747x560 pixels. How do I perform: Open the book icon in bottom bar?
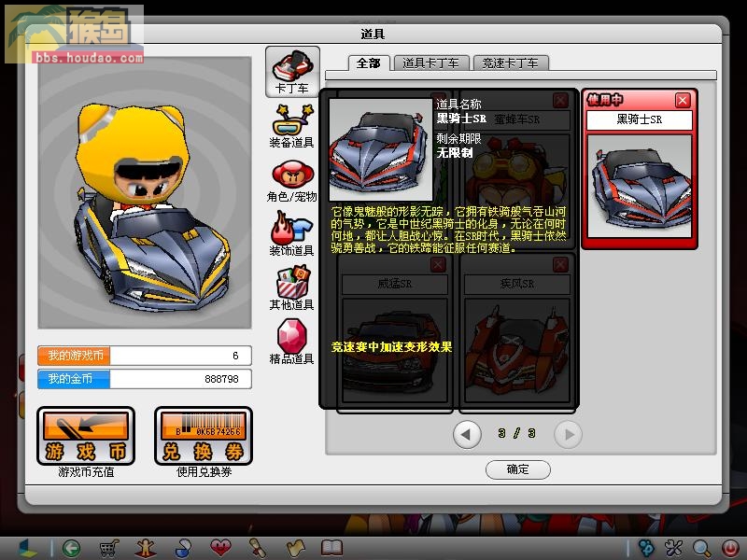332,548
